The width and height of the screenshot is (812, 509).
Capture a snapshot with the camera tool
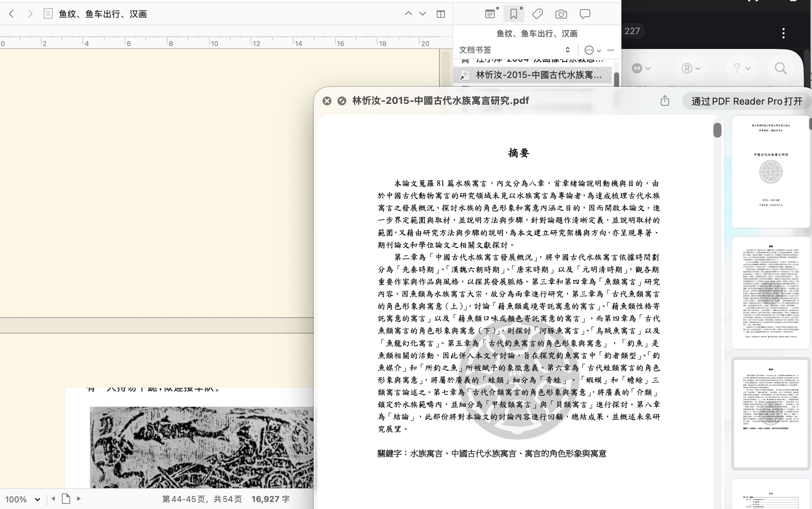click(561, 14)
